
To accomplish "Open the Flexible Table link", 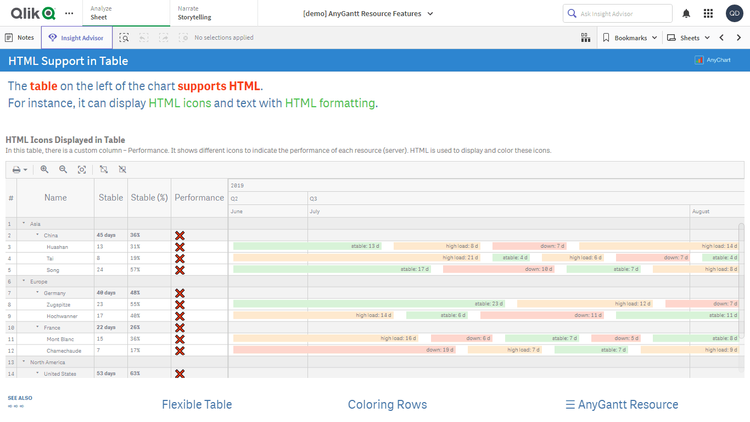I will 197,405.
